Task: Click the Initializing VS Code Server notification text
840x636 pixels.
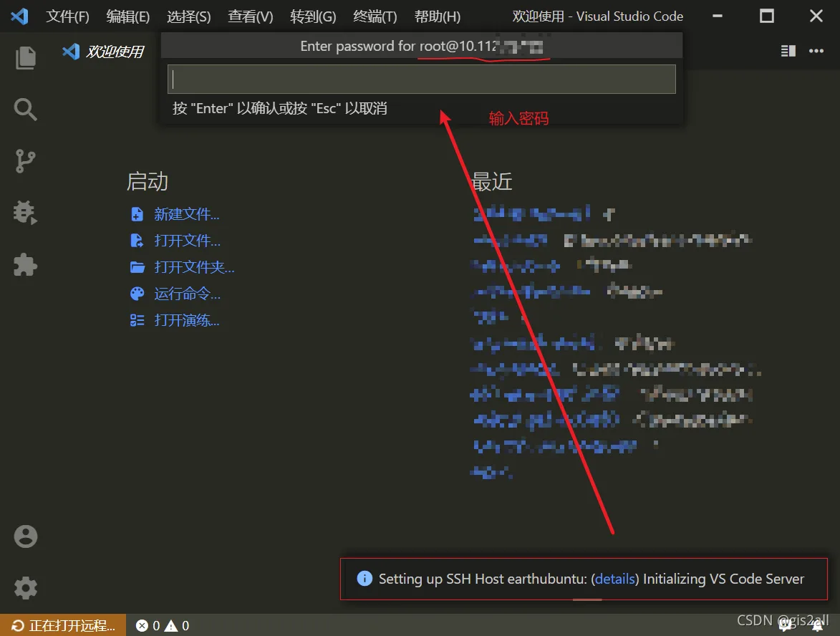Action: pos(723,579)
